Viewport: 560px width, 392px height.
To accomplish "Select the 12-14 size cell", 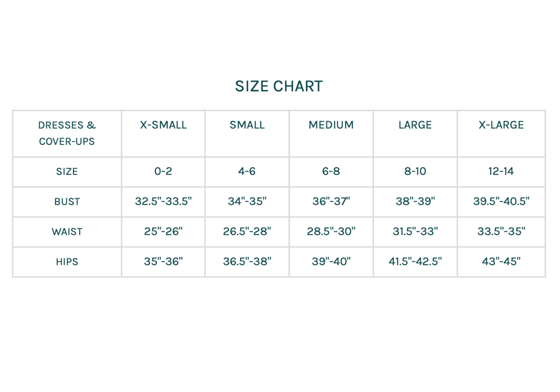I will (x=501, y=171).
